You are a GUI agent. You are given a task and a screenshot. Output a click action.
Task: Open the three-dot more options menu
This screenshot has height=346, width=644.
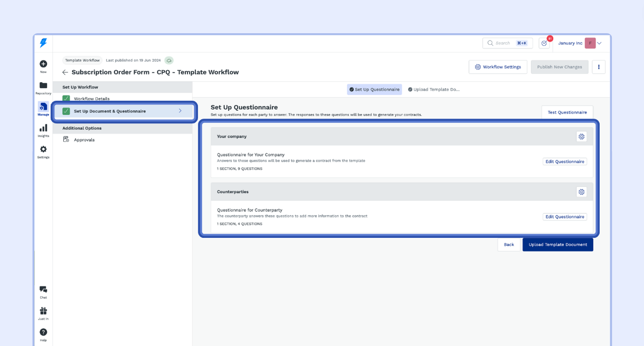tap(599, 67)
